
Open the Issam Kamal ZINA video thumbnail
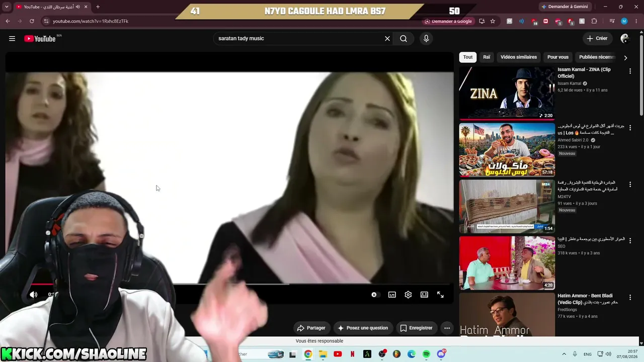point(507,93)
